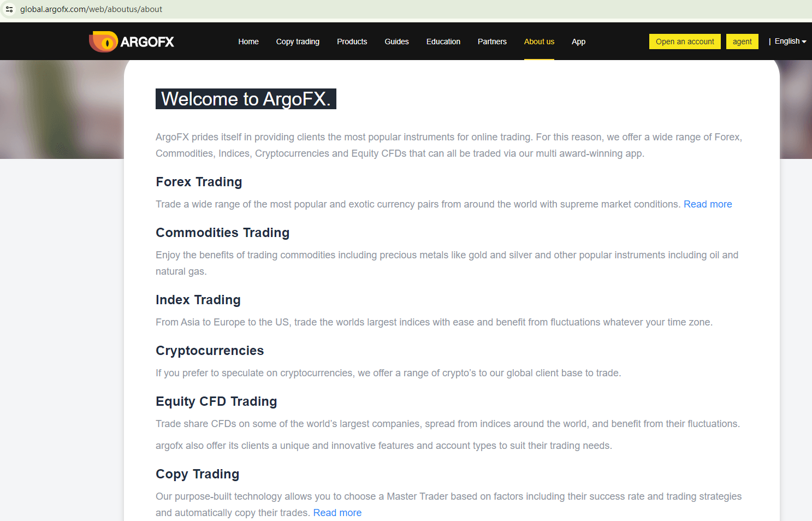Image resolution: width=812 pixels, height=521 pixels.
Task: Follow Read more link under Forex Trading
Action: (708, 204)
